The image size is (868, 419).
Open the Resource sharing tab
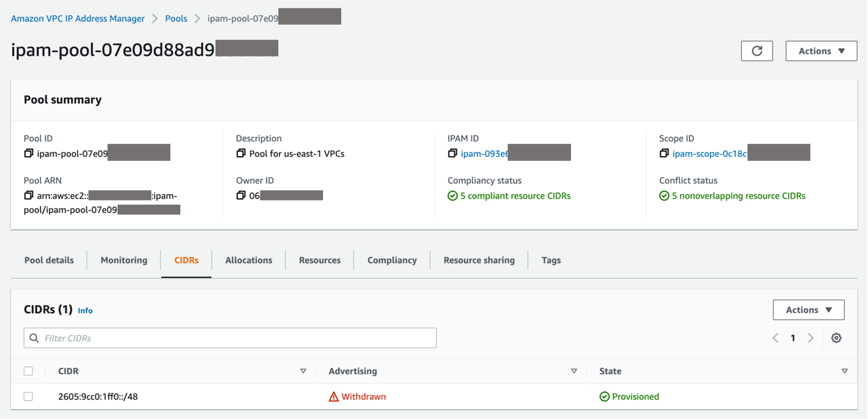coord(479,260)
